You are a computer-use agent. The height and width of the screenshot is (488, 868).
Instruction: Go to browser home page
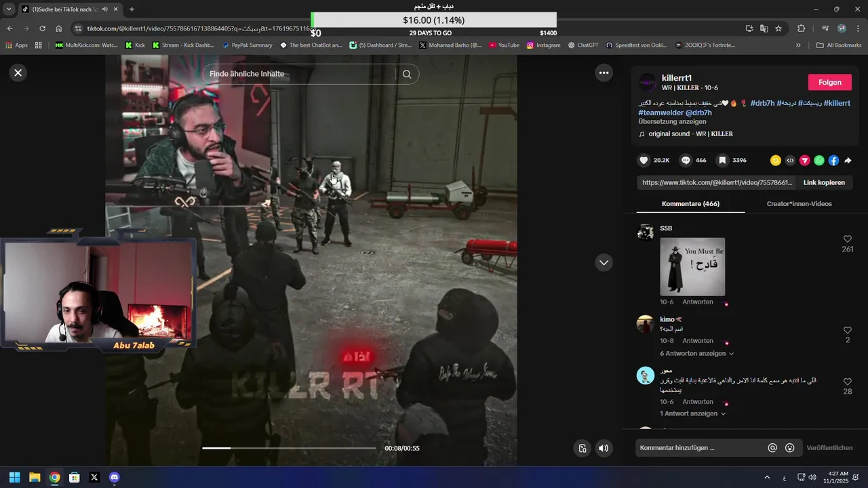[x=58, y=28]
